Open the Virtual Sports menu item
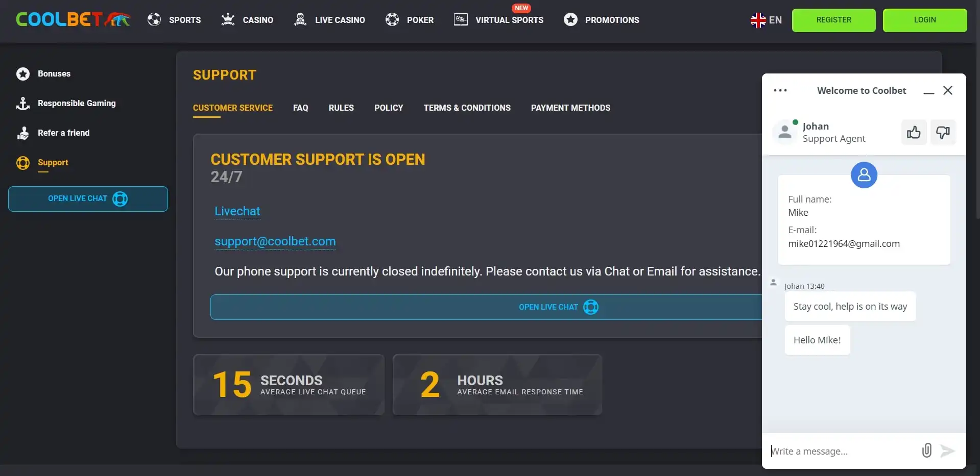This screenshot has height=476, width=980. coord(510,20)
